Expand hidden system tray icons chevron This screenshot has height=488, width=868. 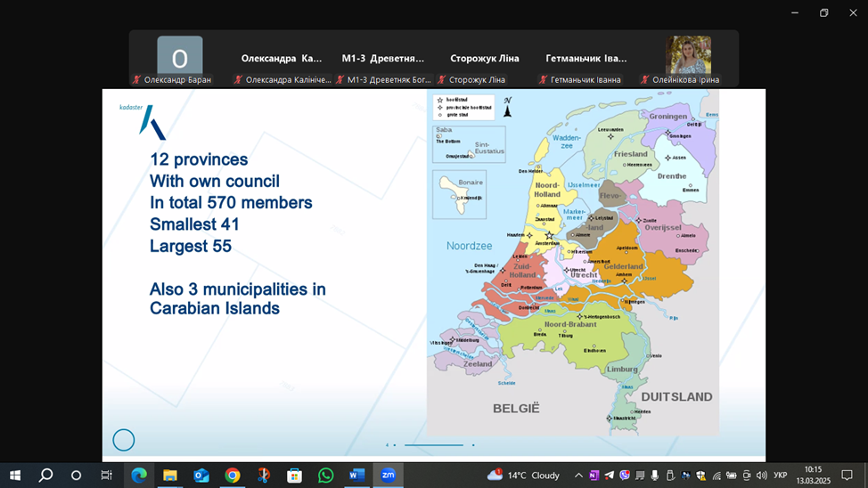pos(578,476)
